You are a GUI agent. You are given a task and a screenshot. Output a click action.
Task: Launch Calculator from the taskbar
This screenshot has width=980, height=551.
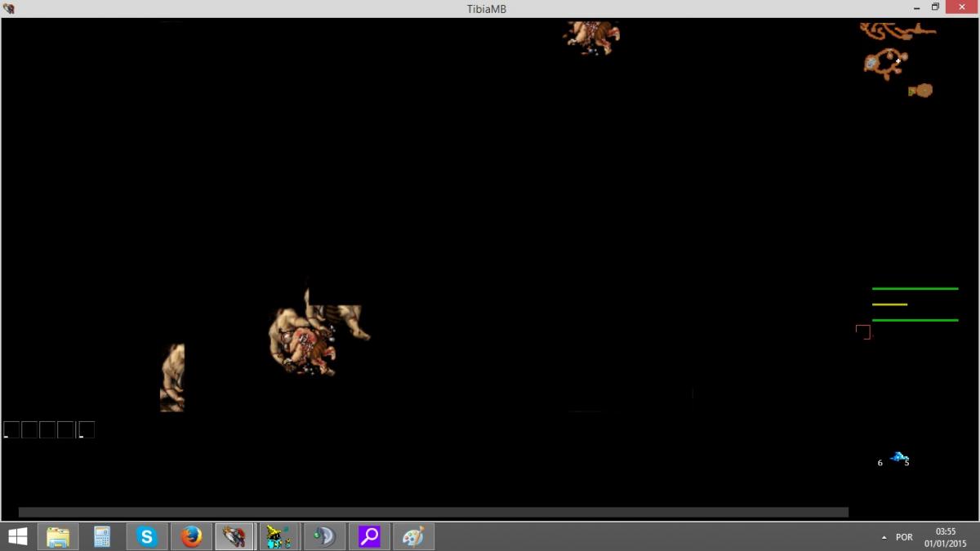pos(101,536)
